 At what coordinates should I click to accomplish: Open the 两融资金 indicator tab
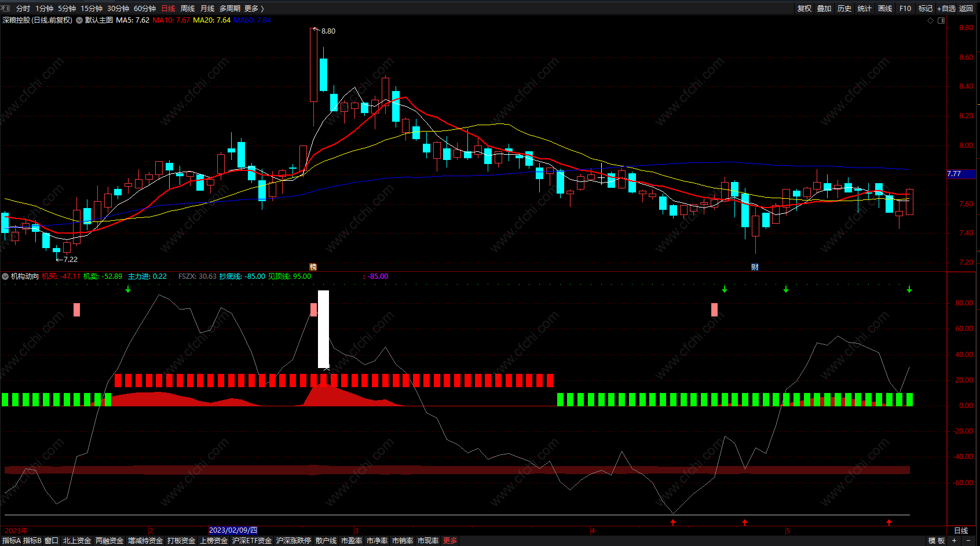[109, 541]
